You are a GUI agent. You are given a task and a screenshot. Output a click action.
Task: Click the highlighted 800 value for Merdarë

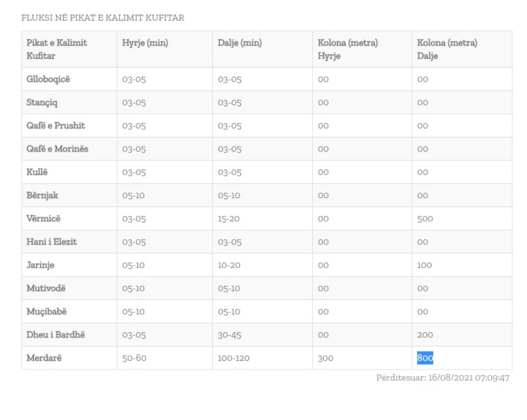pos(425,358)
